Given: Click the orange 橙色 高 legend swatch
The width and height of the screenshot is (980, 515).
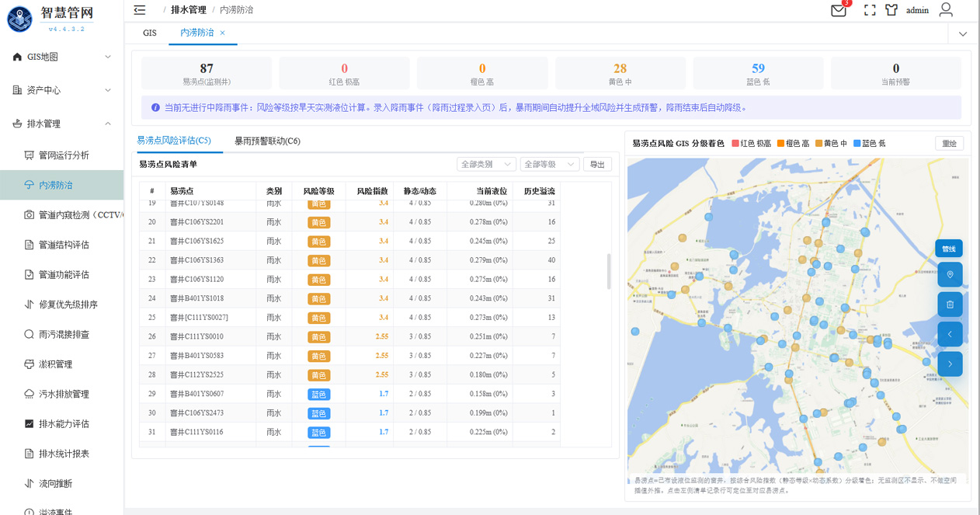Looking at the screenshot, I should pyautogui.click(x=780, y=143).
